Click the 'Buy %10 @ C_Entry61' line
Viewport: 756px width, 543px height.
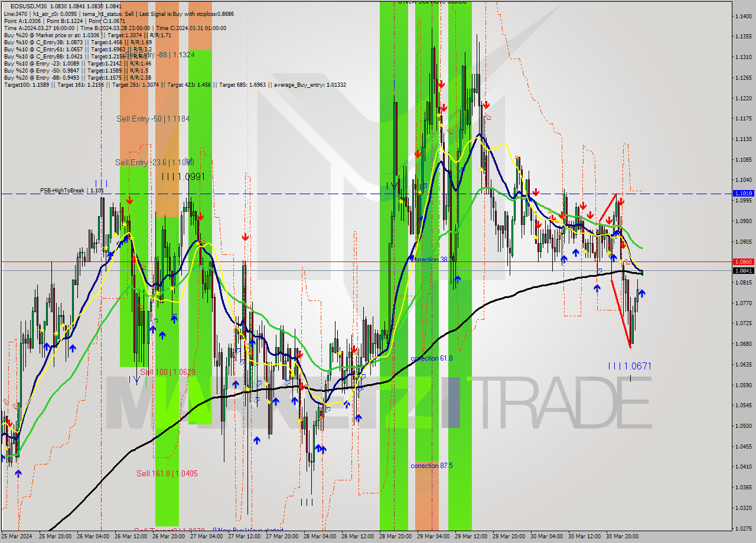pyautogui.click(x=77, y=49)
